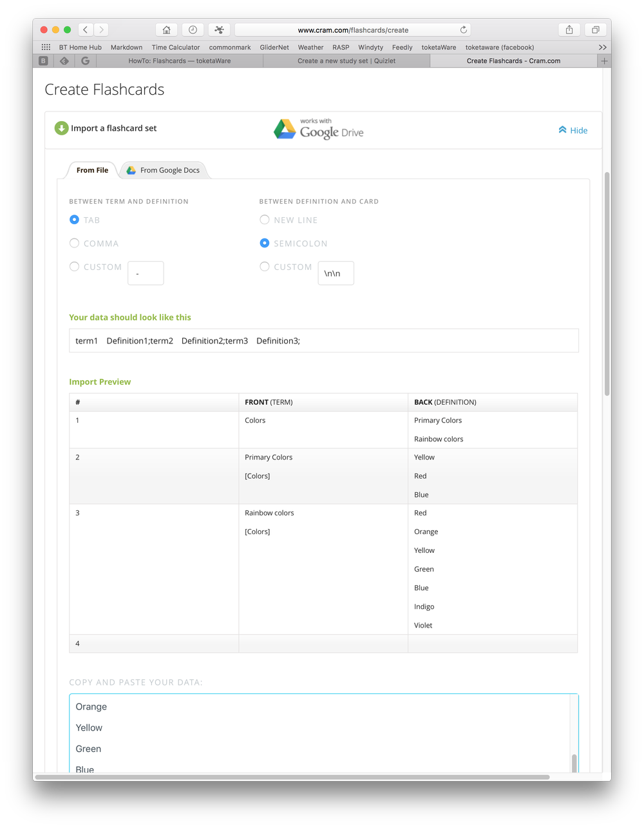This screenshot has height=828, width=644.
Task: Show more bookmarks overflow chevron
Action: (602, 47)
